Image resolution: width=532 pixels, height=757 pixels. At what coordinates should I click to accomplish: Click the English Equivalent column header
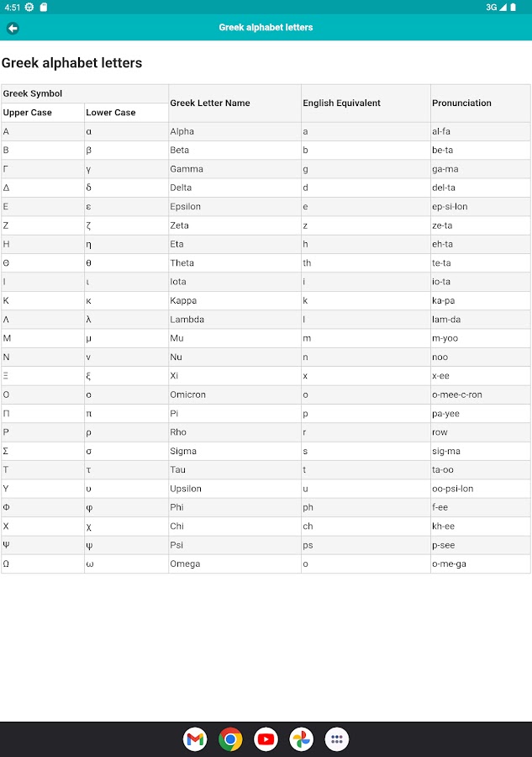click(x=341, y=103)
